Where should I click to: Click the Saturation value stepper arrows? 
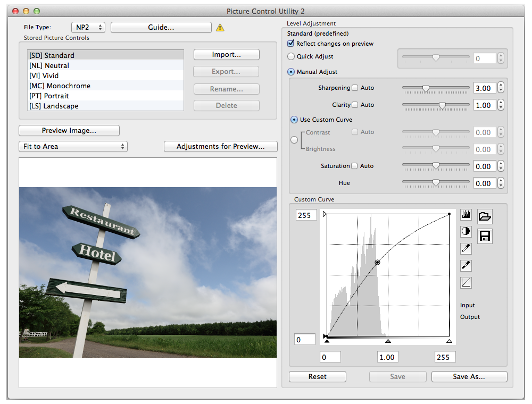click(x=501, y=166)
